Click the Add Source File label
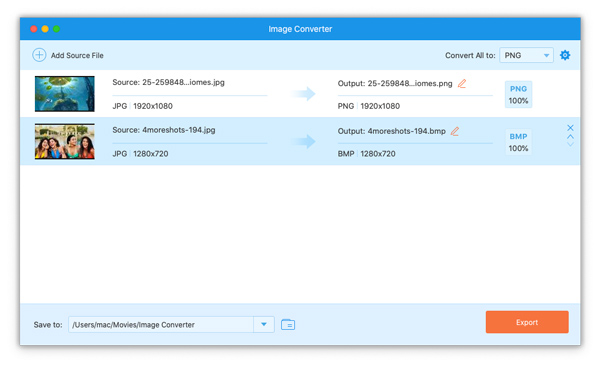 pyautogui.click(x=77, y=55)
